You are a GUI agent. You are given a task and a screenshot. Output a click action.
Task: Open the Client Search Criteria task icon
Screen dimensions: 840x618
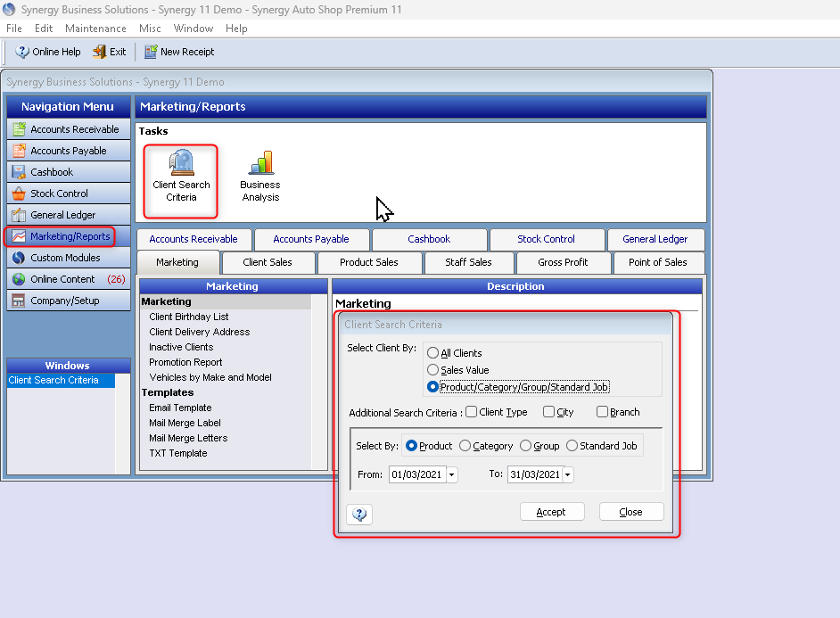tap(181, 162)
